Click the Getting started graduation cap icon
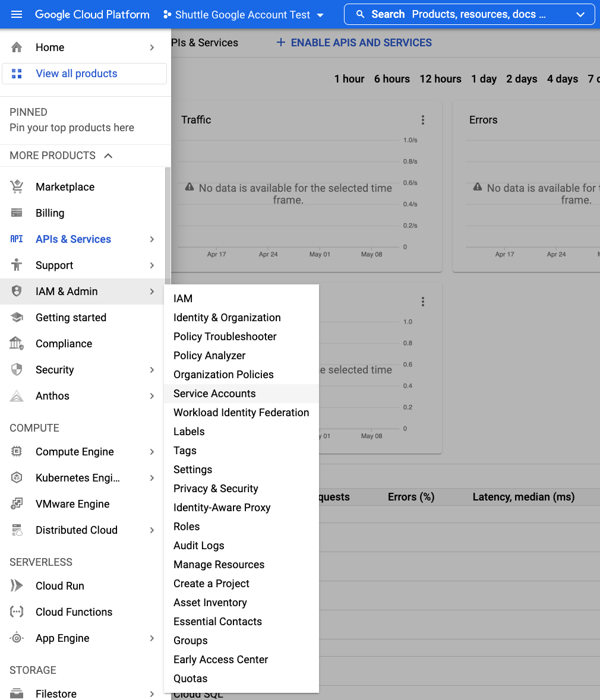Screen dimensions: 600x700 [x=17, y=318]
